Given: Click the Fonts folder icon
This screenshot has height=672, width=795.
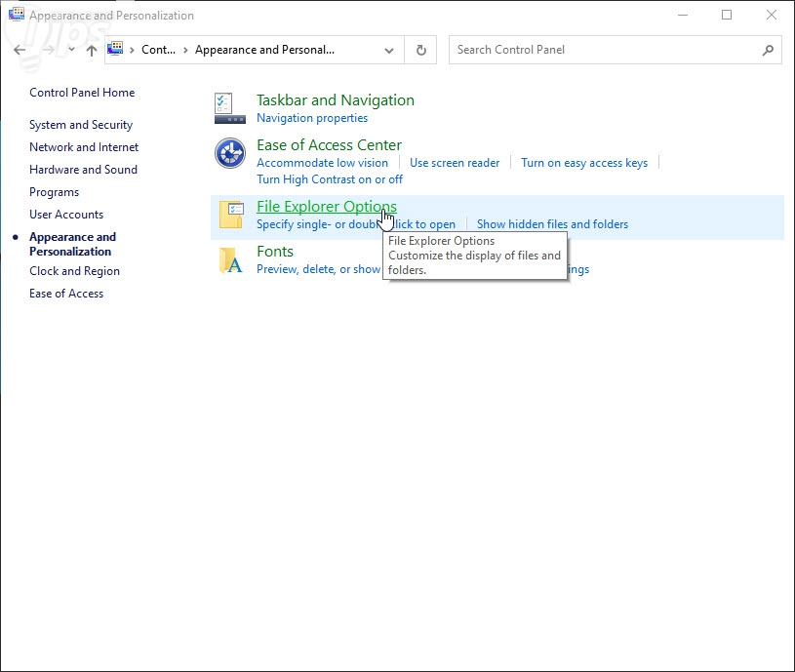Looking at the screenshot, I should (230, 259).
